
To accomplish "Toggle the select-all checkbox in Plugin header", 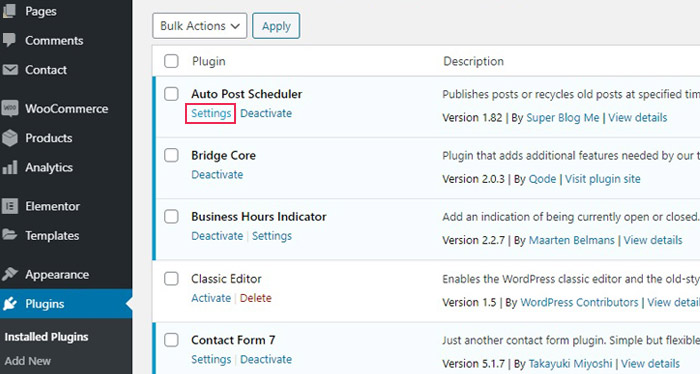I will pyautogui.click(x=171, y=61).
